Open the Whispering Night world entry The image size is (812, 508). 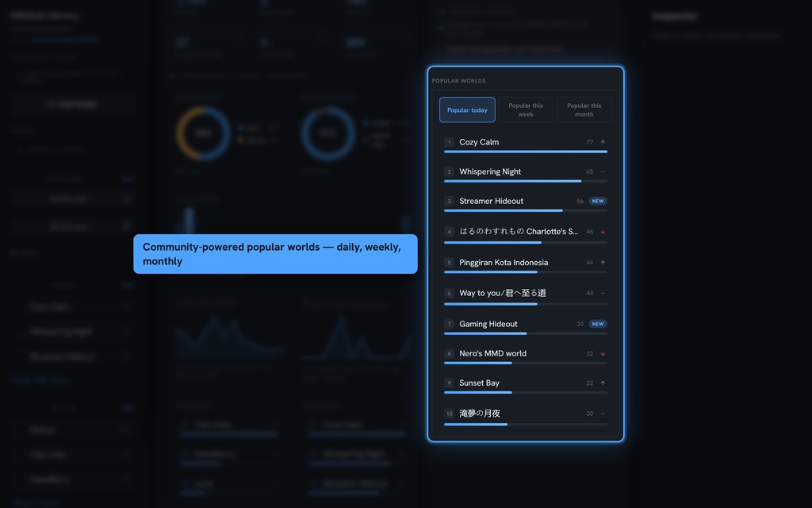tap(525, 174)
